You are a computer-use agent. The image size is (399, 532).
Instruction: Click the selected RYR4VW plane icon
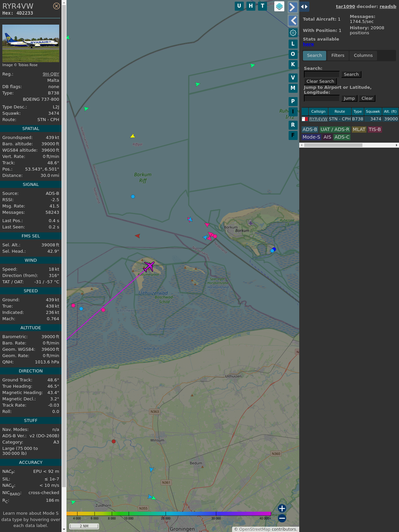(x=149, y=266)
